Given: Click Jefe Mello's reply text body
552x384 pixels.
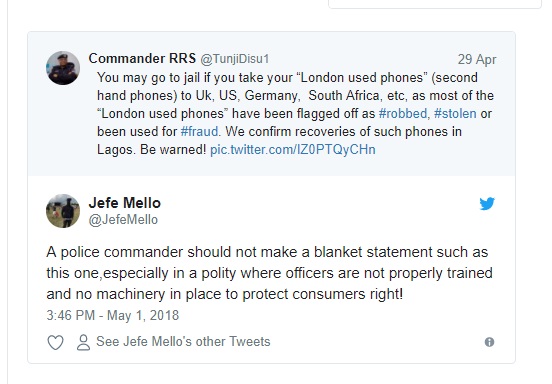Looking at the screenshot, I should (269, 273).
